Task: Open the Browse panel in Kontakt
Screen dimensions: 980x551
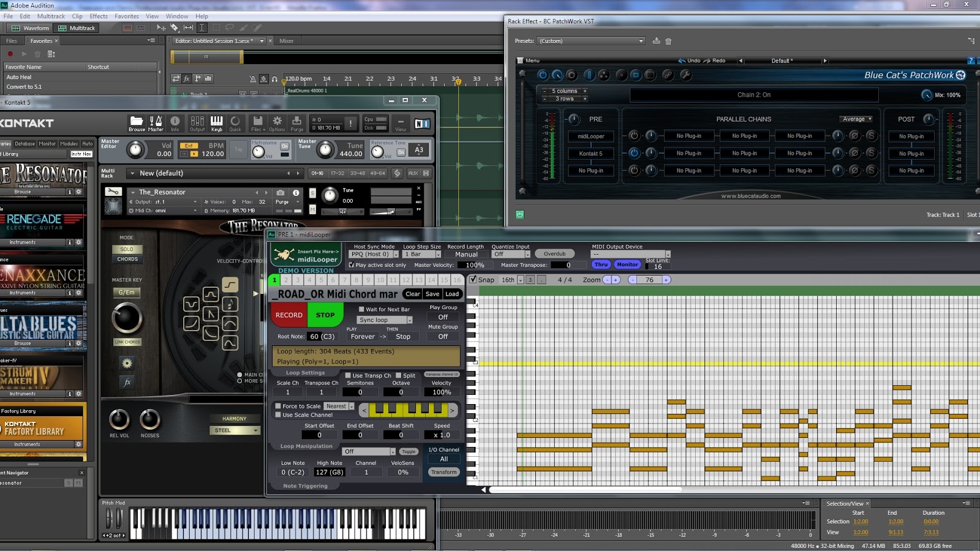Action: click(x=137, y=123)
